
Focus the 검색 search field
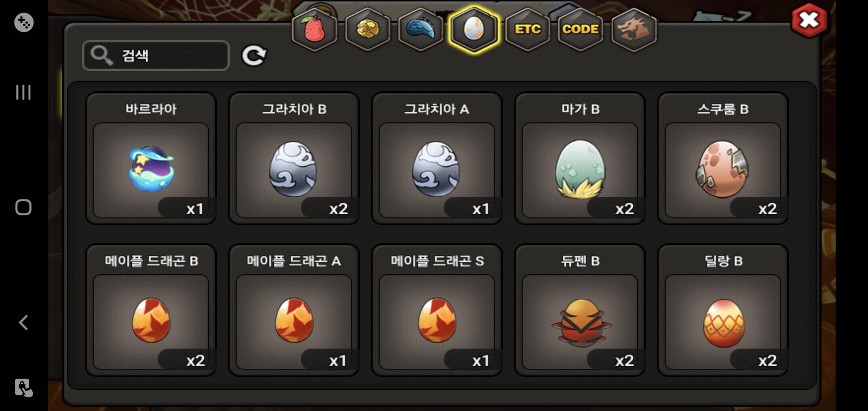point(156,56)
